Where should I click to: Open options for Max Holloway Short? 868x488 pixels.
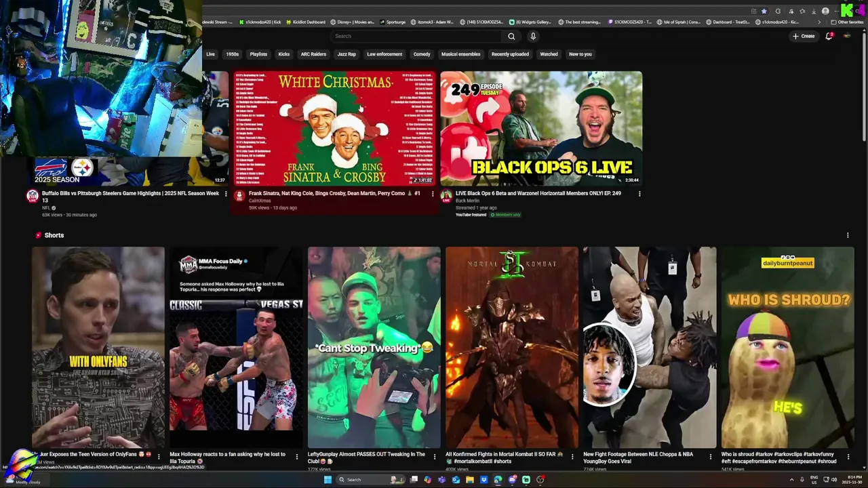pyautogui.click(x=296, y=456)
